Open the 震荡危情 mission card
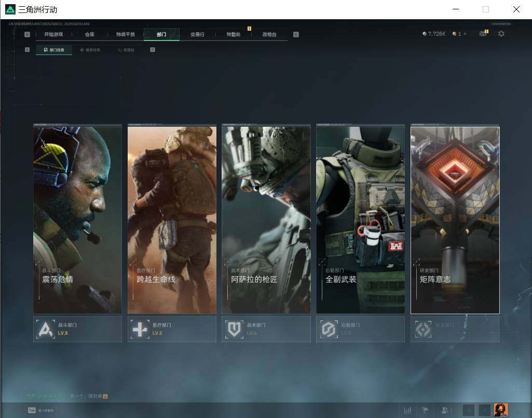 78,220
